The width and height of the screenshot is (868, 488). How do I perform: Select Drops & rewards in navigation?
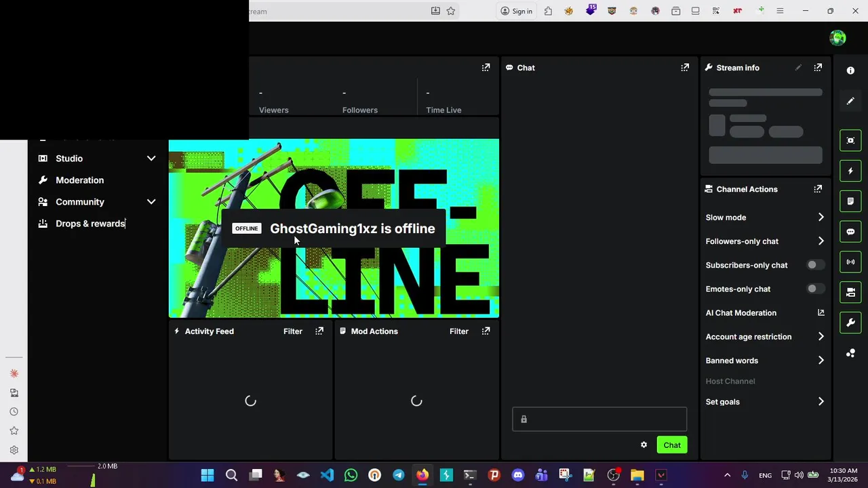click(90, 224)
